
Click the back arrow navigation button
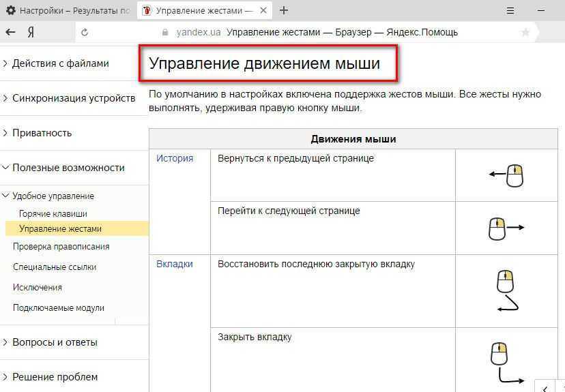pyautogui.click(x=10, y=32)
